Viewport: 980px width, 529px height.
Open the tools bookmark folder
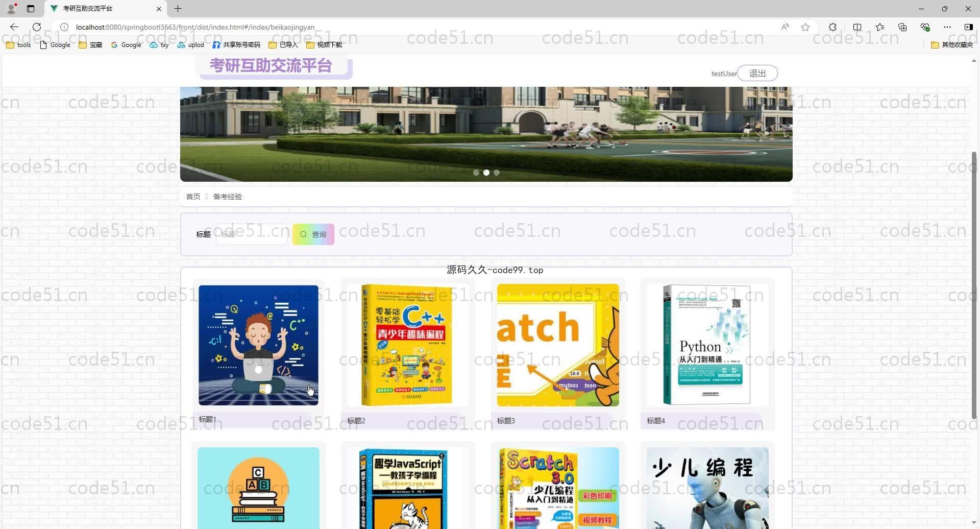[18, 45]
